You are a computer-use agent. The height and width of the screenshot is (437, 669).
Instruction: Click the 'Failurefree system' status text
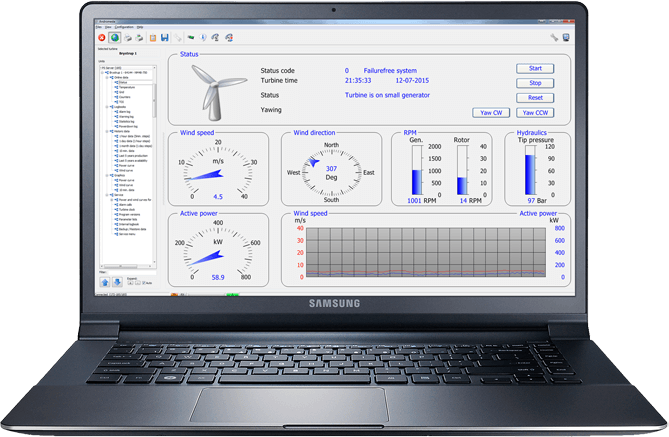coord(390,71)
